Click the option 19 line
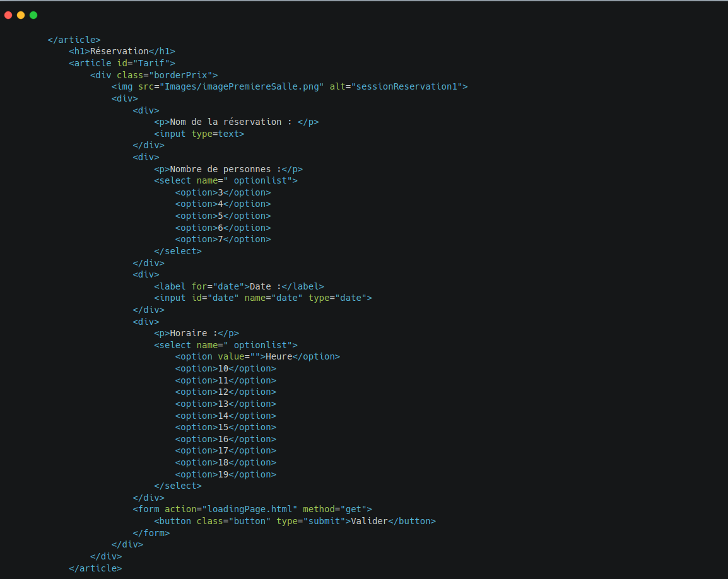Screen dimensions: 728x579 coord(226,474)
